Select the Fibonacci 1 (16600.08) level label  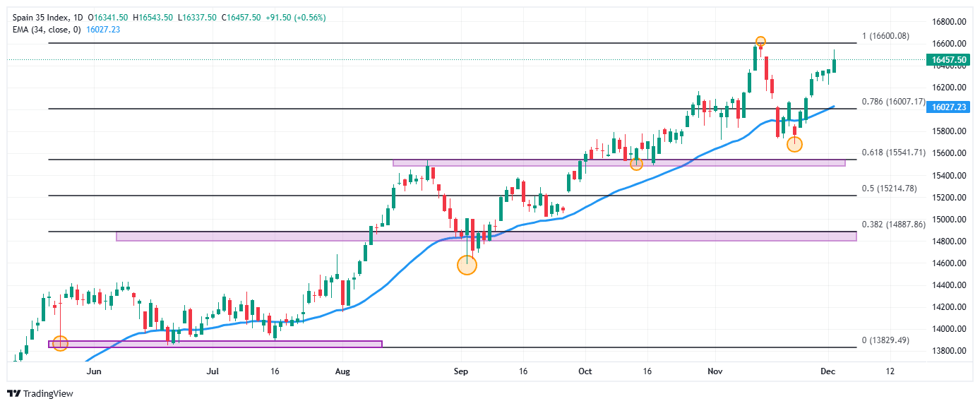(x=893, y=36)
